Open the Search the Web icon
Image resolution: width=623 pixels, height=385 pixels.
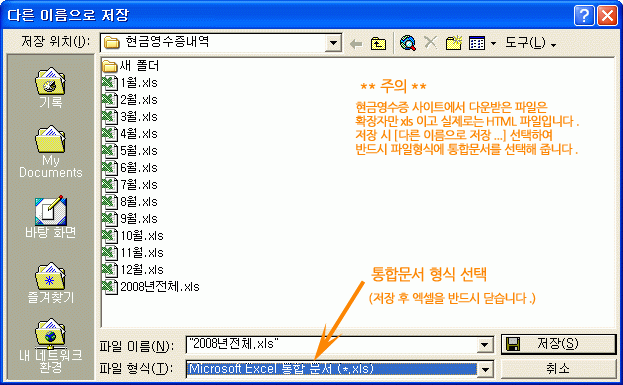point(408,43)
